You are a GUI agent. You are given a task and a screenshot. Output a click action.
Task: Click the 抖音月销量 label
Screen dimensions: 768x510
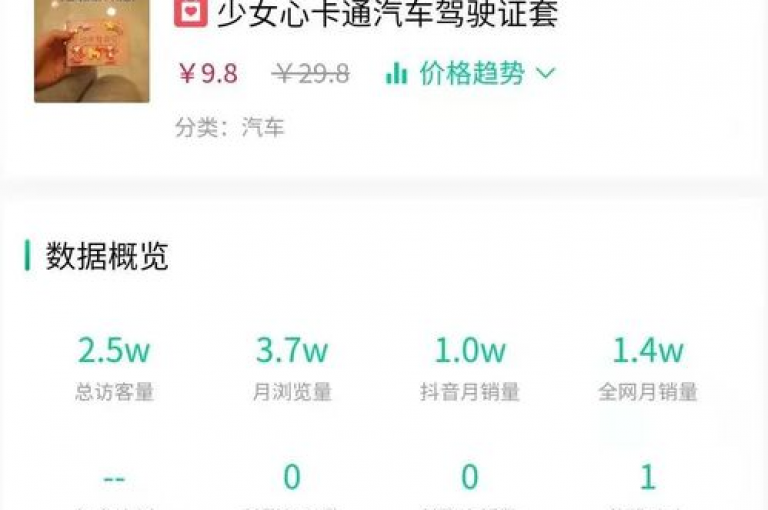470,392
